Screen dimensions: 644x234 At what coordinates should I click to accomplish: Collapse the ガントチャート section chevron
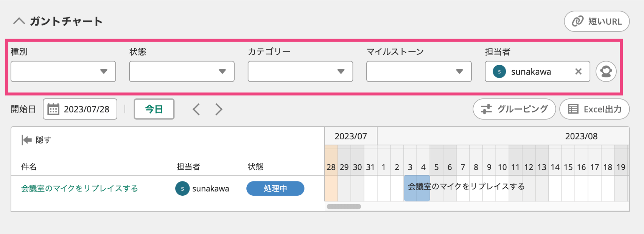(x=19, y=21)
